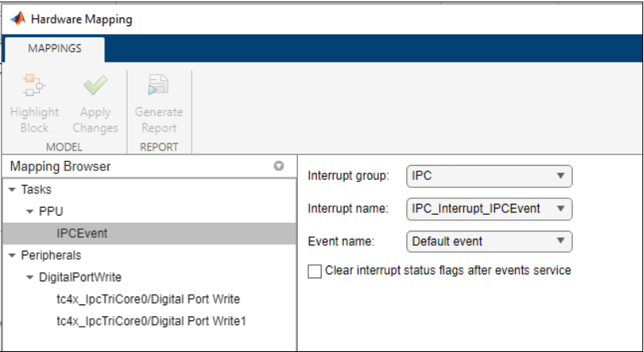Click the Apply Changes label text
644x352 pixels.
(95, 120)
